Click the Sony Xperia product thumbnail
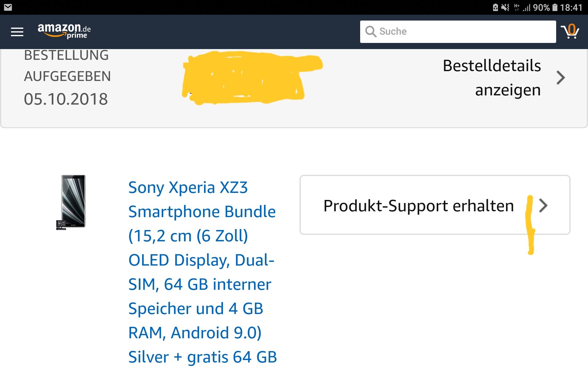Viewport: 588px width, 368px height. 71,202
